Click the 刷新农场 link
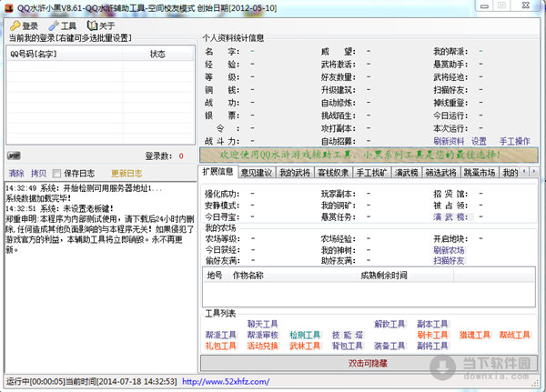The image size is (546, 392). click(x=449, y=250)
